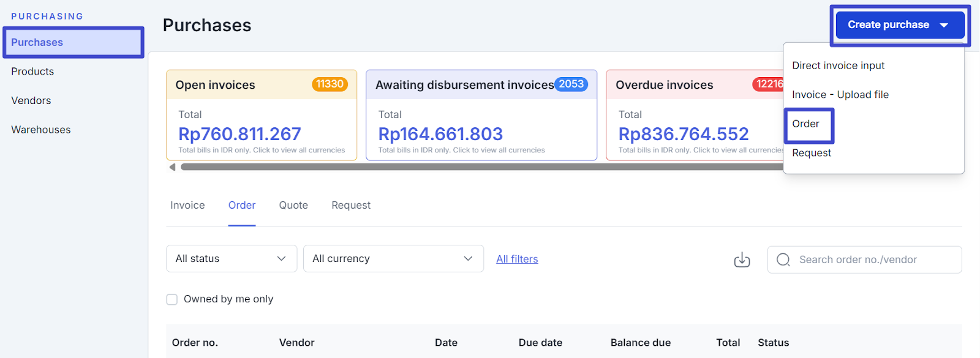
Task: Click the magnifier icon in search box
Action: click(x=783, y=259)
